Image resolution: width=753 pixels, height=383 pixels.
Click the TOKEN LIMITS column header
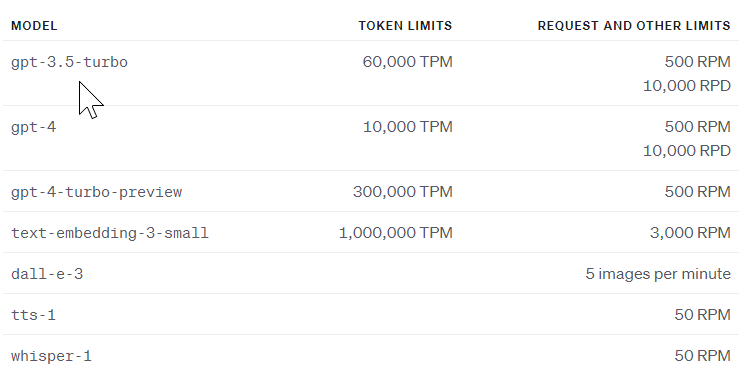(x=405, y=25)
